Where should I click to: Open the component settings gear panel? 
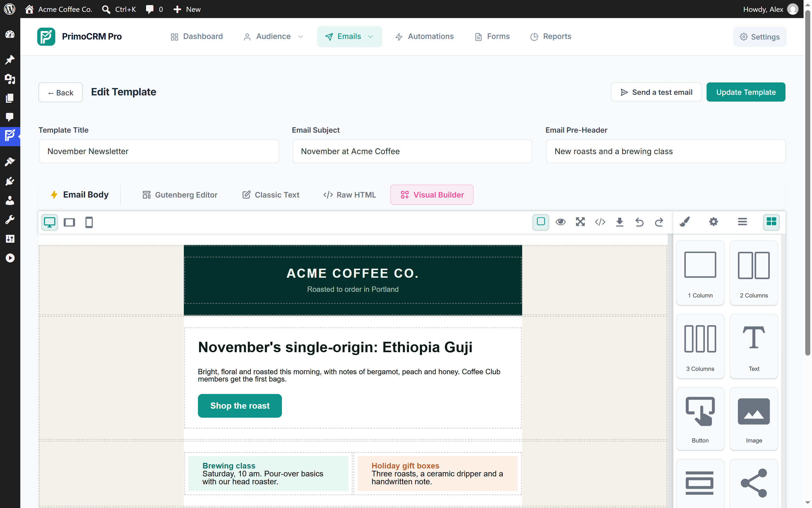(713, 222)
